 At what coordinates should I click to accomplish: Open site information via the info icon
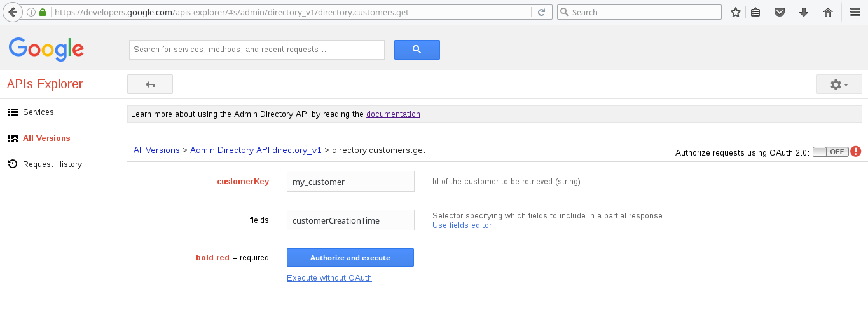[x=32, y=12]
